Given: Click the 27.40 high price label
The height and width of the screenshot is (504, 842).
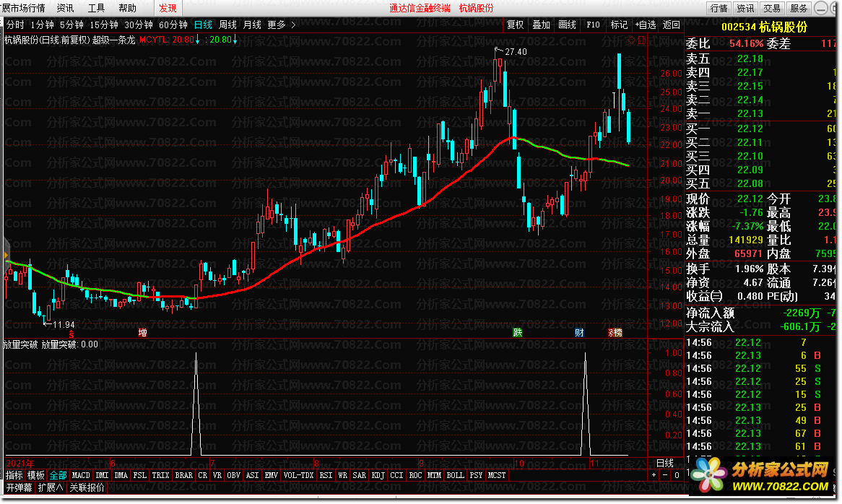Looking at the screenshot, I should point(516,51).
